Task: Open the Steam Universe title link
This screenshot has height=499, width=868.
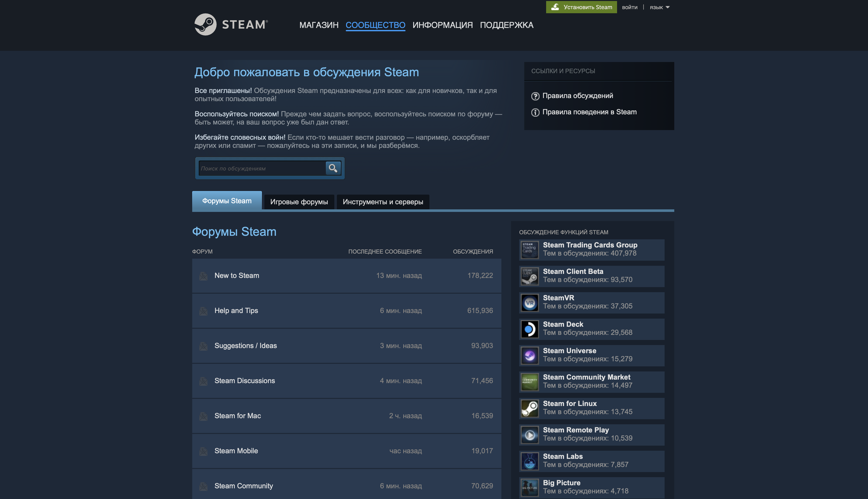Action: click(x=569, y=351)
